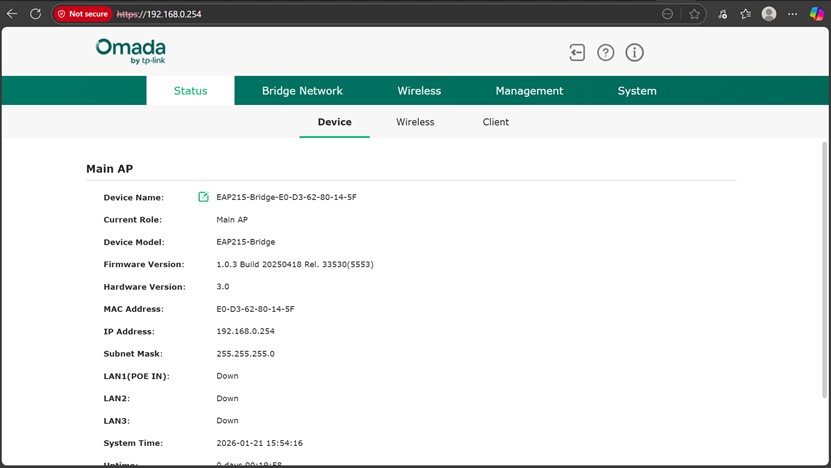The image size is (831, 468).
Task: Open the Copilot icon in browser
Action: 816,14
